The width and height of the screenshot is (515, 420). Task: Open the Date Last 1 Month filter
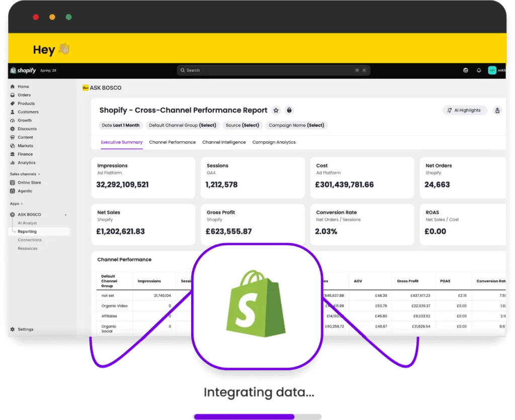pos(121,125)
